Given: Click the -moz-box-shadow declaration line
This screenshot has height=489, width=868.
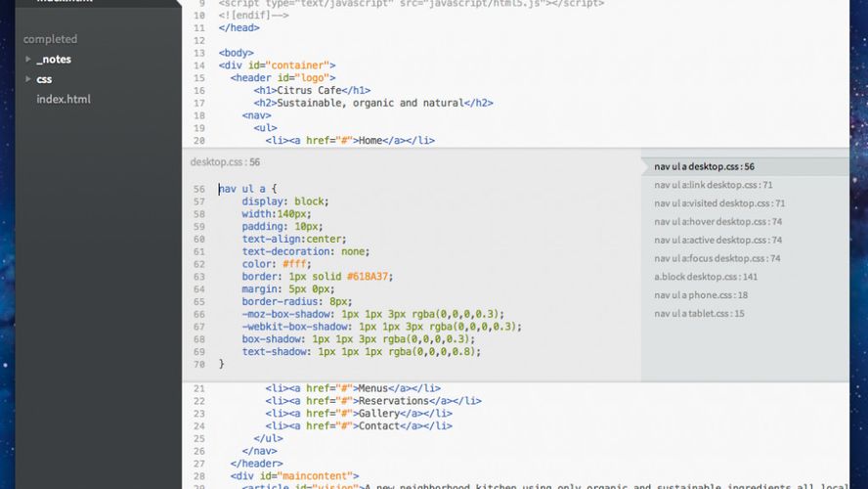Looking at the screenshot, I should (x=373, y=314).
